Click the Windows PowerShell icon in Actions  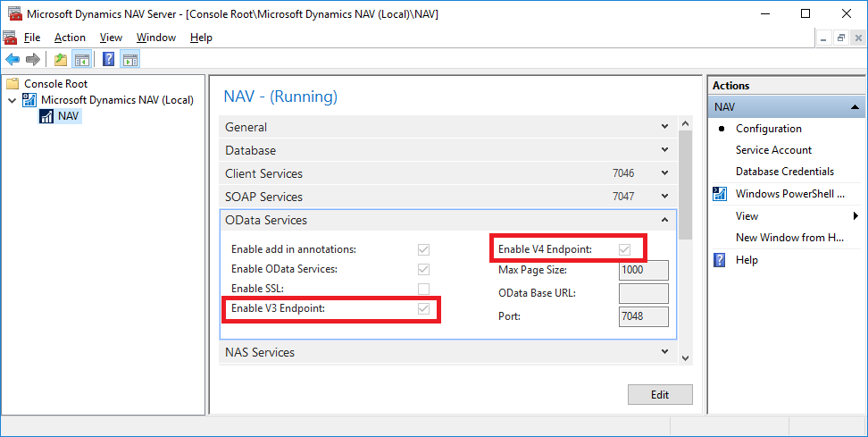point(720,194)
